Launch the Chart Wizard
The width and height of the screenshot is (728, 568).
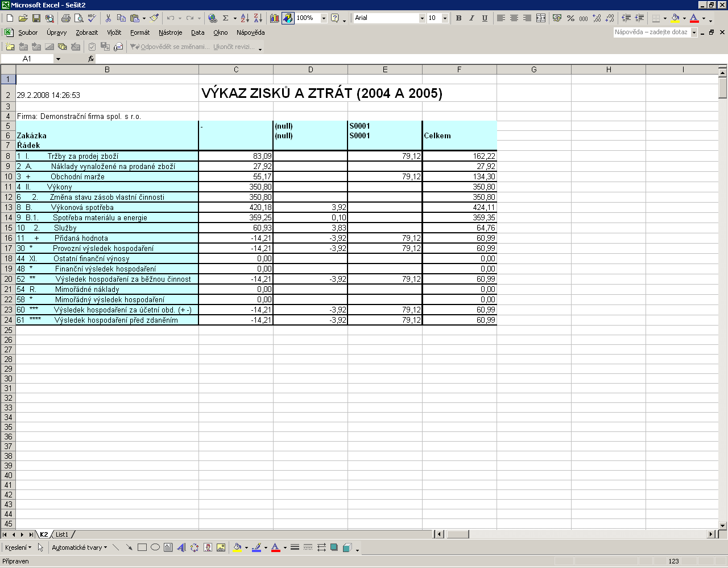pyautogui.click(x=275, y=18)
